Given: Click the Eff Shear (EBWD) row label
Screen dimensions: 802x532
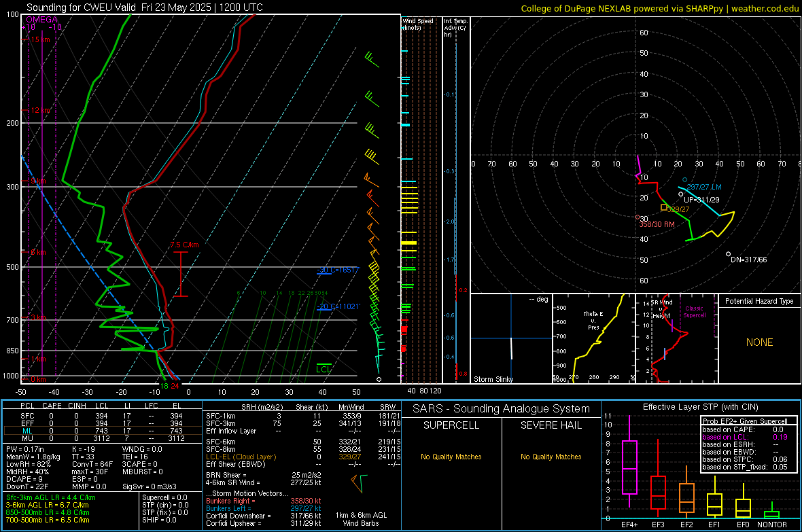Looking at the screenshot, I should pos(236,465).
